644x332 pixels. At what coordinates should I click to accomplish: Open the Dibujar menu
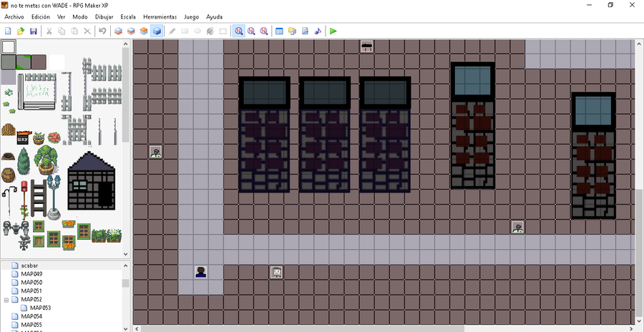pyautogui.click(x=104, y=17)
